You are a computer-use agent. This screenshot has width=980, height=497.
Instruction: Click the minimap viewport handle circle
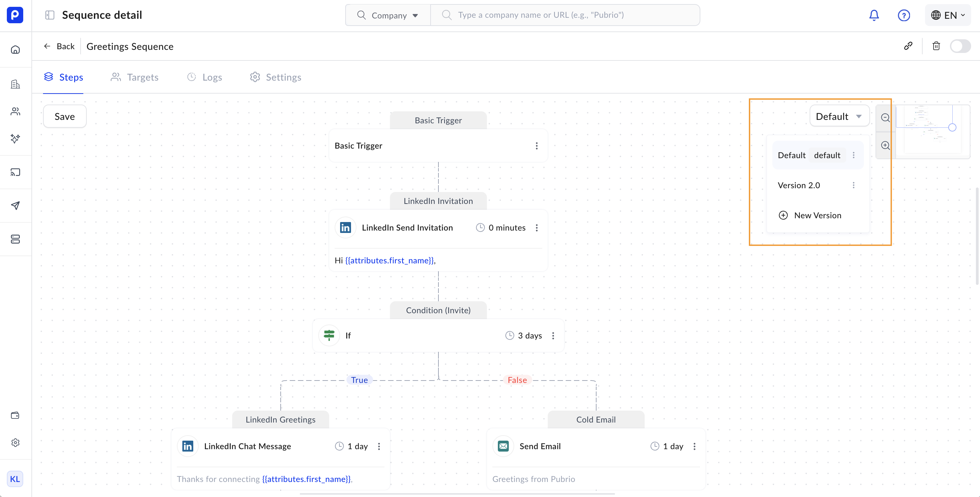tap(952, 127)
